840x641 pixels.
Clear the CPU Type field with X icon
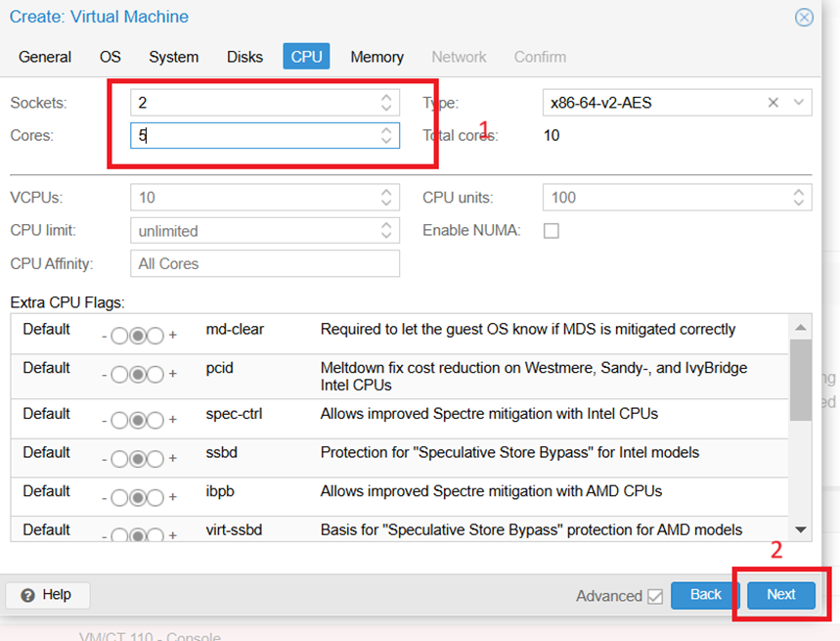pyautogui.click(x=773, y=103)
